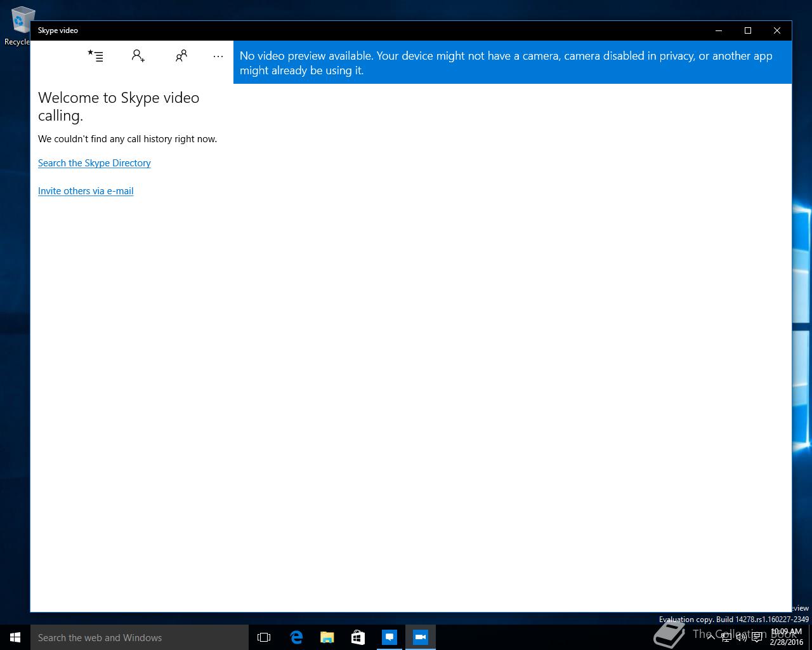Screen dimensions: 812x650
Task: Open the Store from the taskbar
Action: (x=358, y=637)
